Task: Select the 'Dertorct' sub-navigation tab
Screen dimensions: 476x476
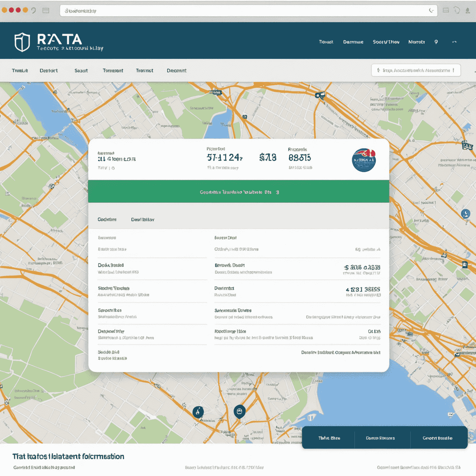Action: pyautogui.click(x=49, y=71)
